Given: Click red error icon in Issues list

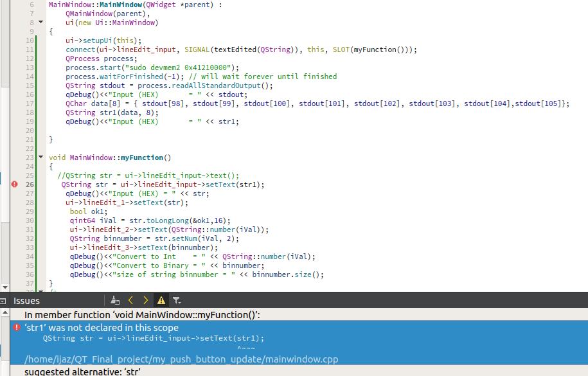Looking at the screenshot, I should 17,327.
